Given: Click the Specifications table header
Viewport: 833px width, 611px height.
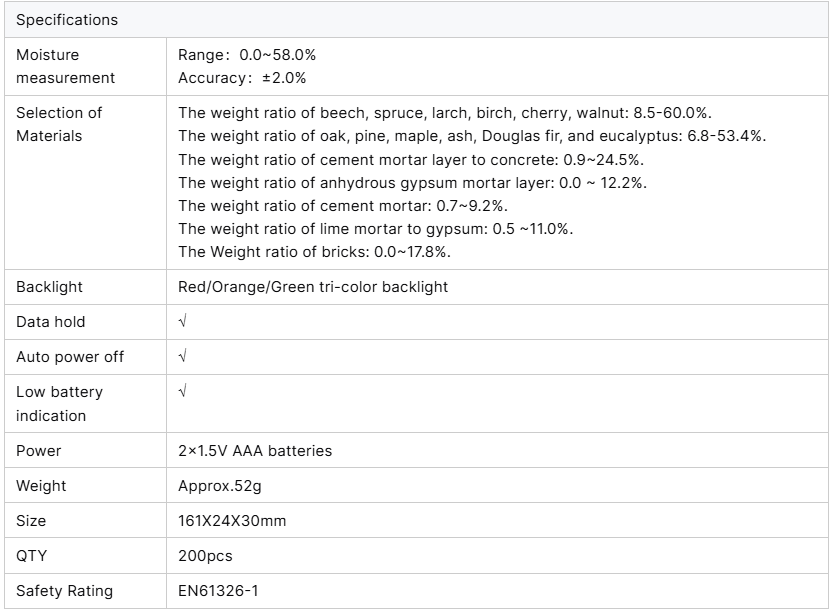Looking at the screenshot, I should pos(67,20).
